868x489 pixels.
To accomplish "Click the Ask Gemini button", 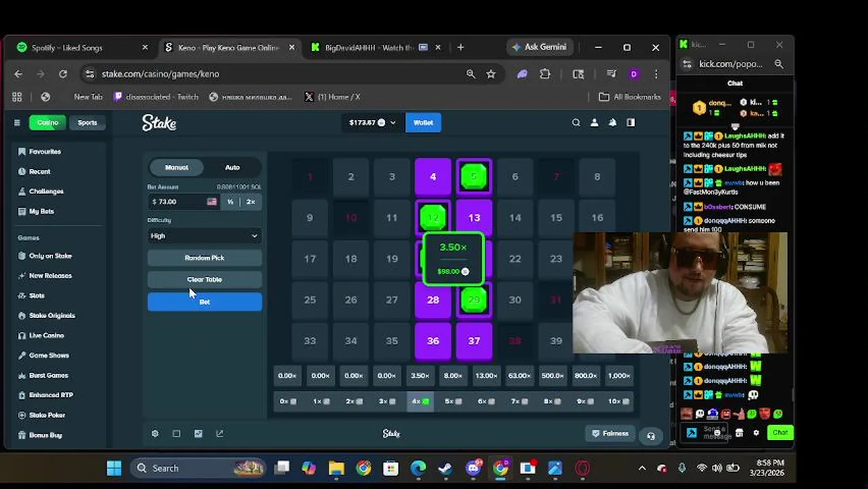I will pos(540,47).
